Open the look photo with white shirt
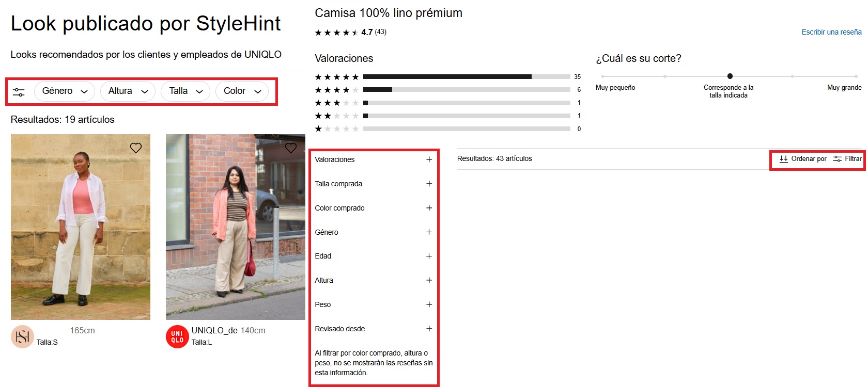The image size is (868, 387). [81, 227]
